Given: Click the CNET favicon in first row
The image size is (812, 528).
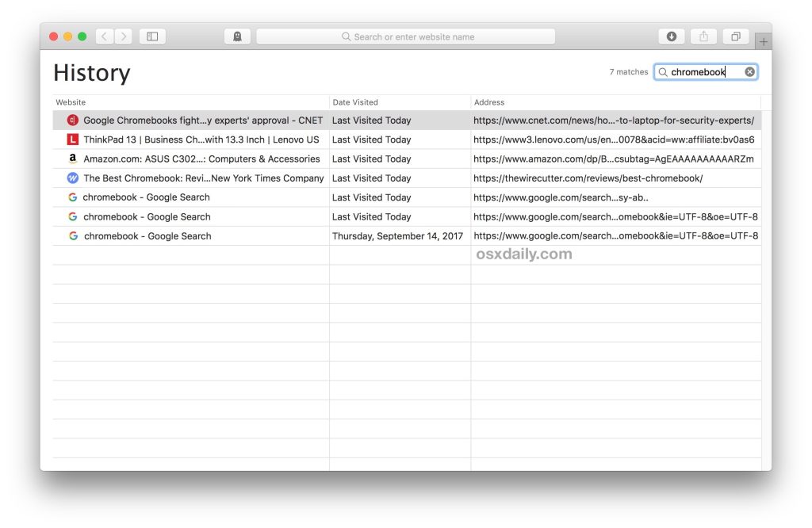Looking at the screenshot, I should 73,120.
